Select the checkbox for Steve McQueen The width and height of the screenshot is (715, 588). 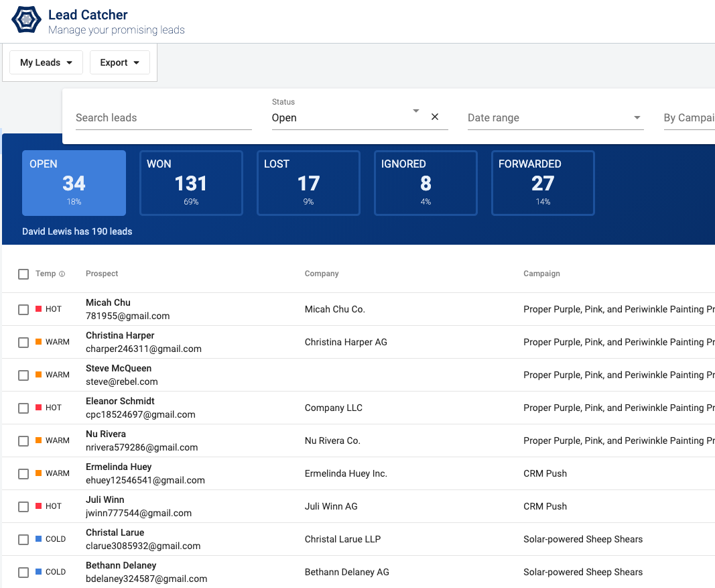pyautogui.click(x=23, y=375)
